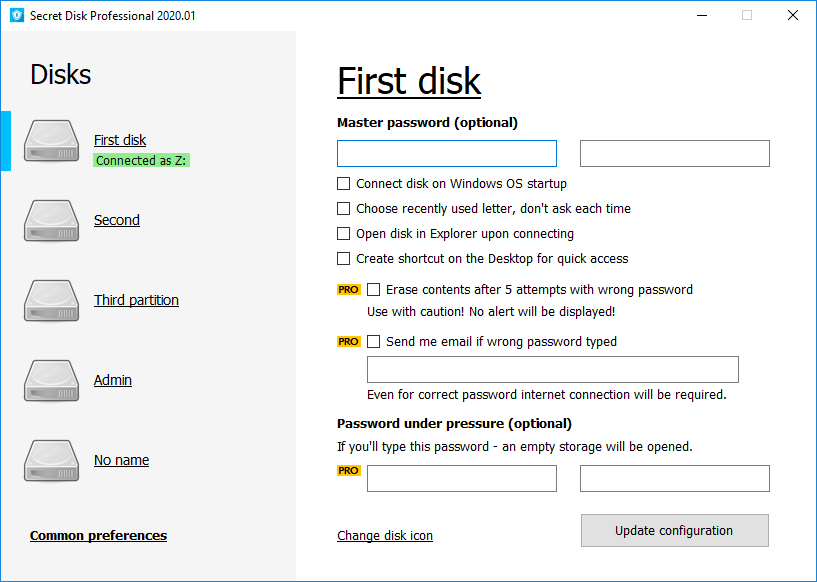Click the Third partition drive icon
This screenshot has height=582, width=817.
point(51,301)
